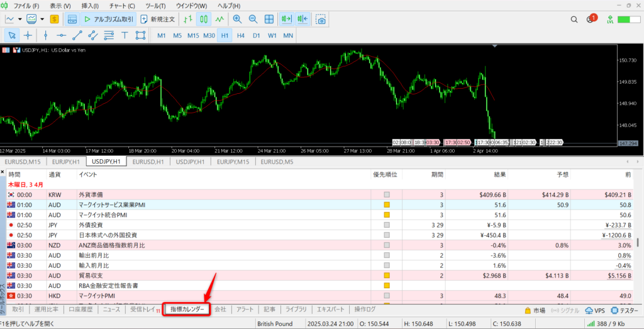This screenshot has width=644, height=329.
Task: Select the H4 timeframe
Action: pos(241,35)
